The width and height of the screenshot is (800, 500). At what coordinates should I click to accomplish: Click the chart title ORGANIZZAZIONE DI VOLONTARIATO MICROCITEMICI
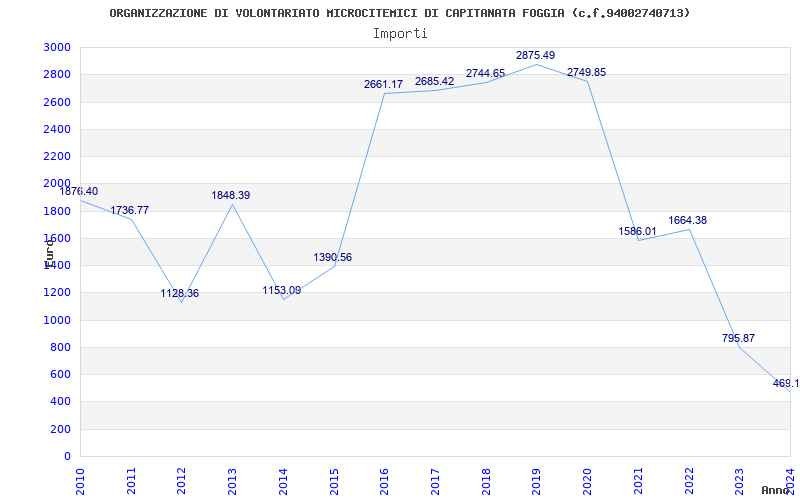(x=399, y=13)
